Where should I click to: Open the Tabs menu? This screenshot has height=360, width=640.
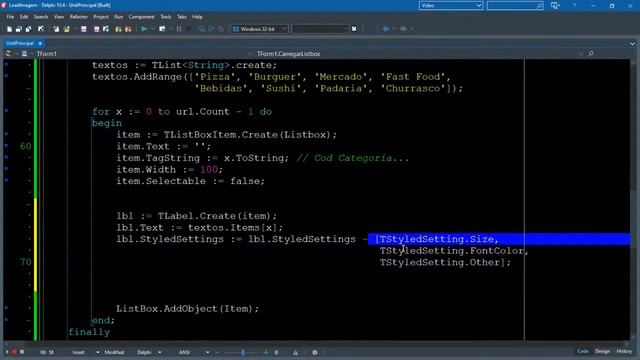182,17
